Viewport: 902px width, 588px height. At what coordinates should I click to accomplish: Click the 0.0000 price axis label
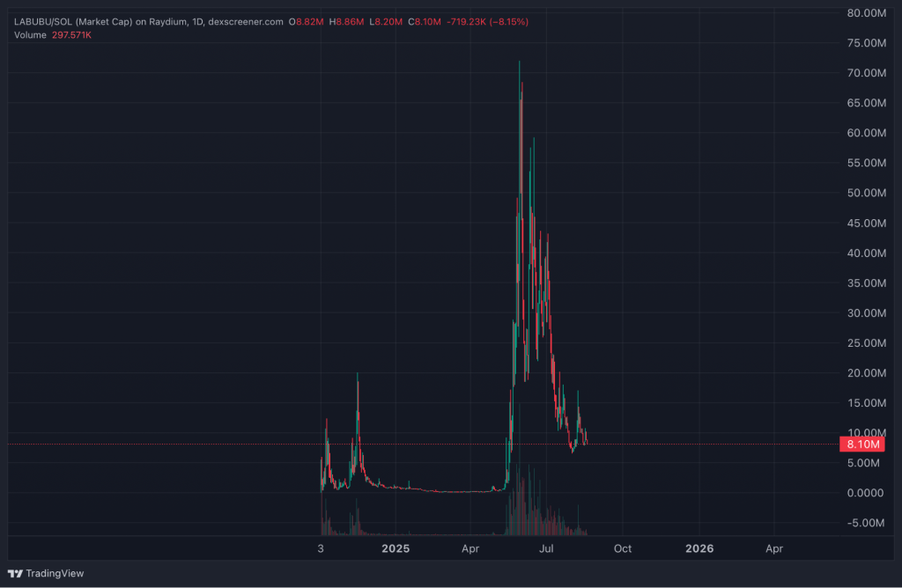(x=867, y=493)
